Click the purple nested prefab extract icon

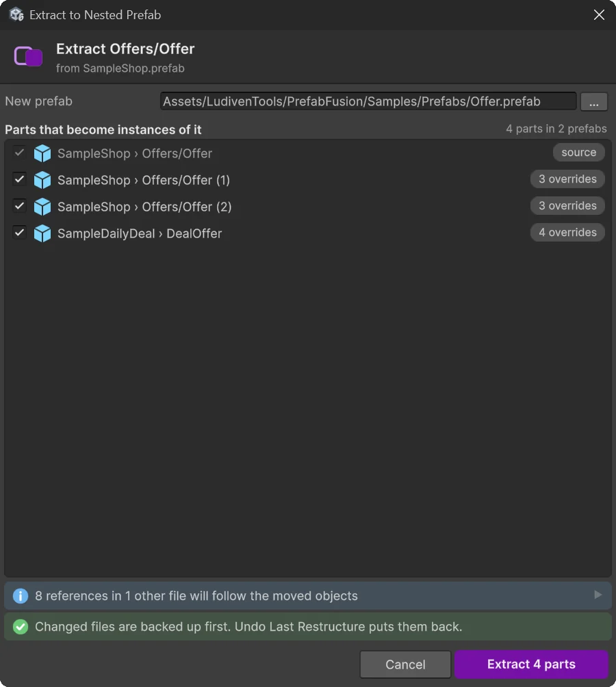[29, 57]
